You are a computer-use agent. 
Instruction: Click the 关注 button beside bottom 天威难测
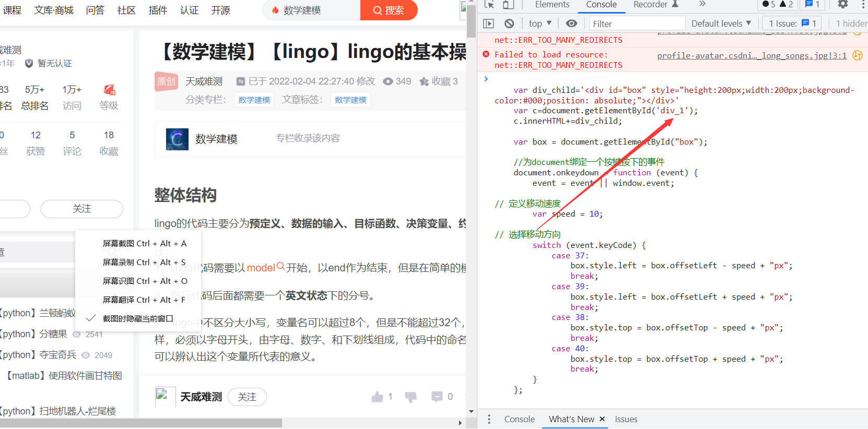[247, 397]
